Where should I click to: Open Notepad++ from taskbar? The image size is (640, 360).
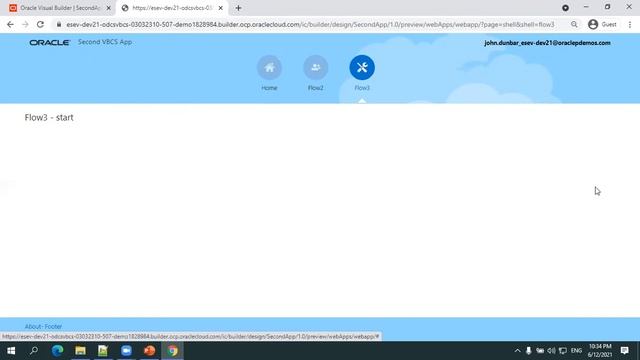pyautogui.click(x=103, y=351)
